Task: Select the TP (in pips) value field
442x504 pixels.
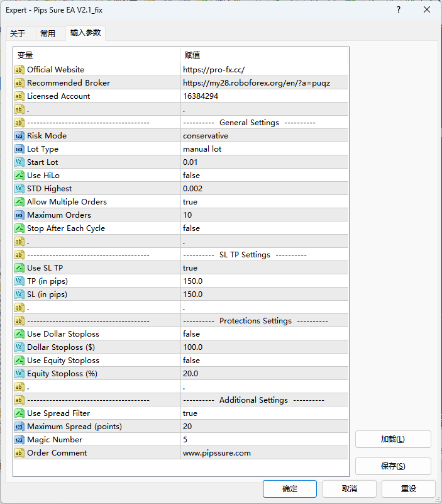Action: (264, 281)
